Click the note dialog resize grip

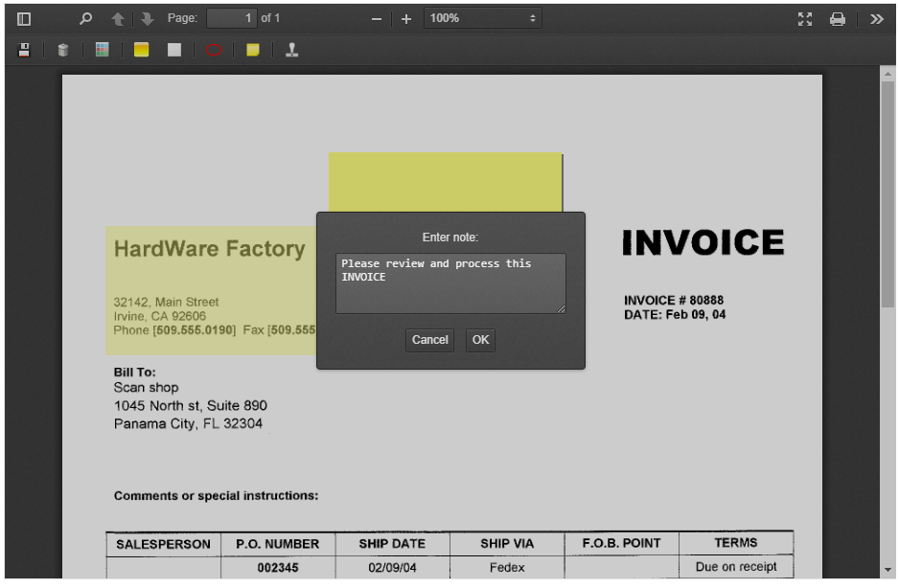(562, 309)
